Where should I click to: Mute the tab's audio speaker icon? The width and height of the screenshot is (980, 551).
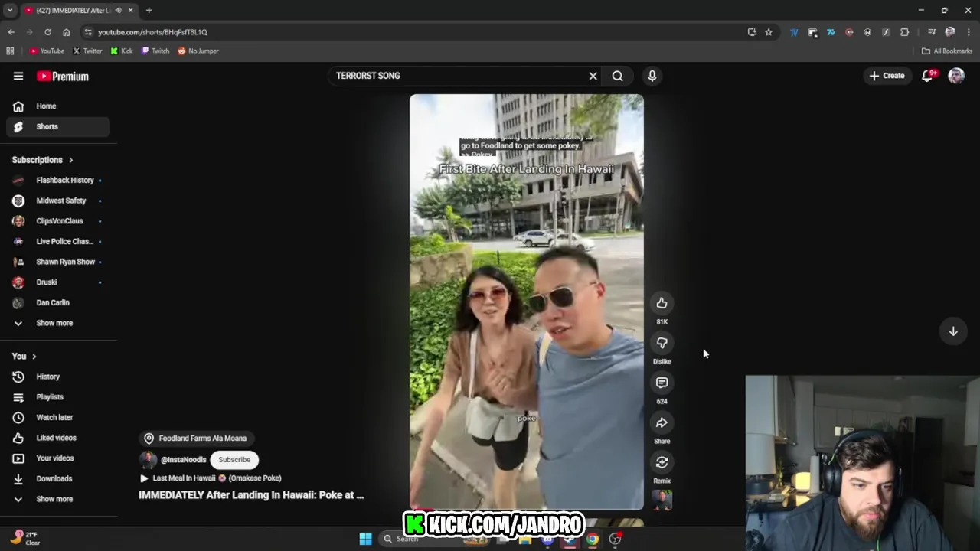(118, 10)
